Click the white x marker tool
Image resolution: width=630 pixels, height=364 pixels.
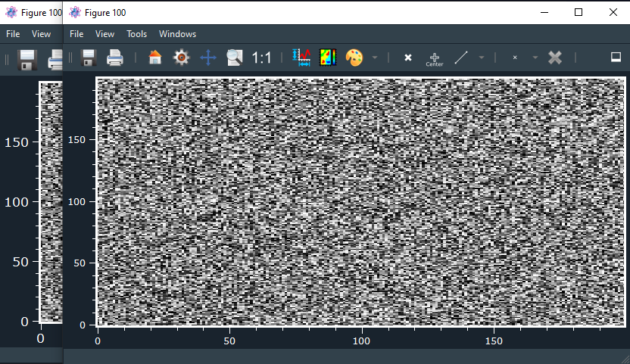tap(408, 58)
